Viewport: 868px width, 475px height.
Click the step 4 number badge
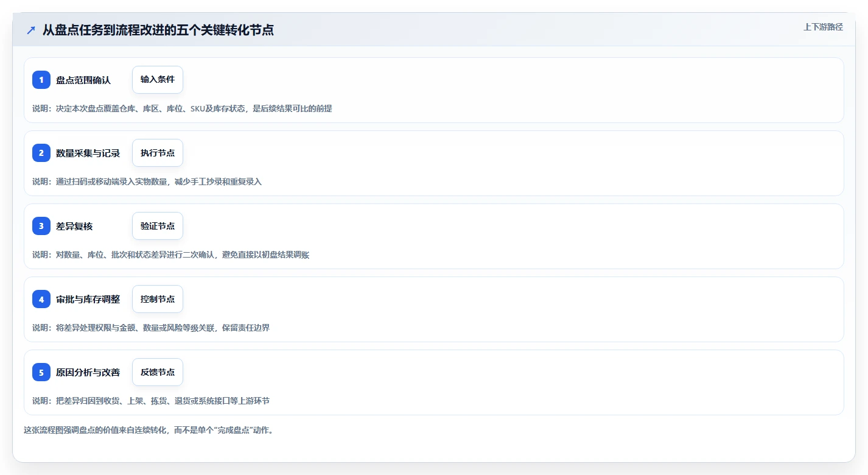(x=41, y=299)
